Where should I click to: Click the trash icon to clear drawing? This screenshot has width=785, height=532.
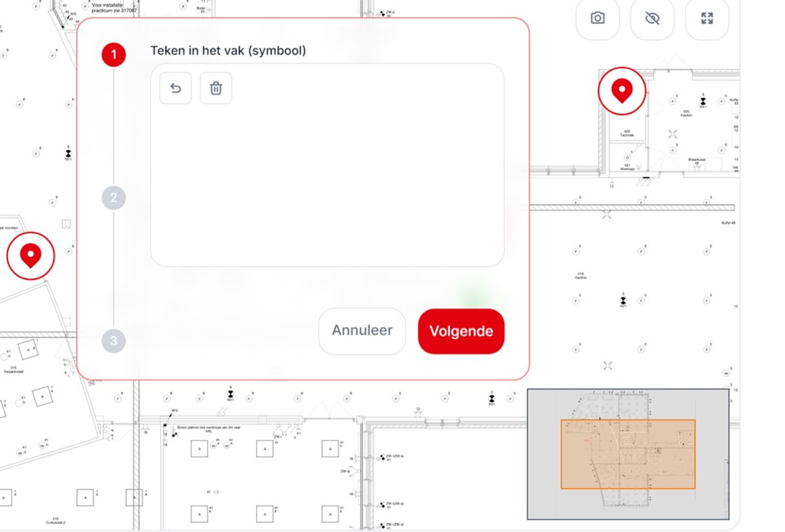216,88
